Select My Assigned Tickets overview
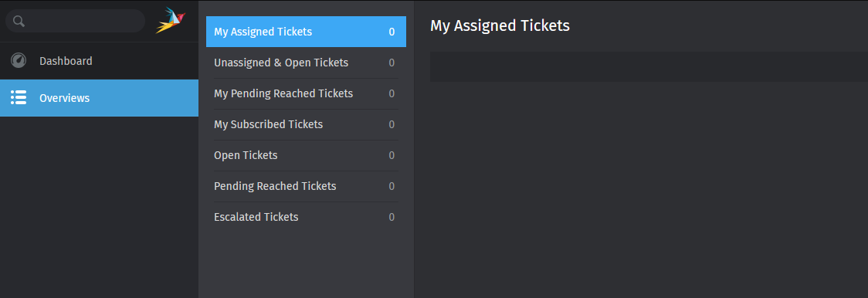Viewport: 868px width, 298px height. 306,32
